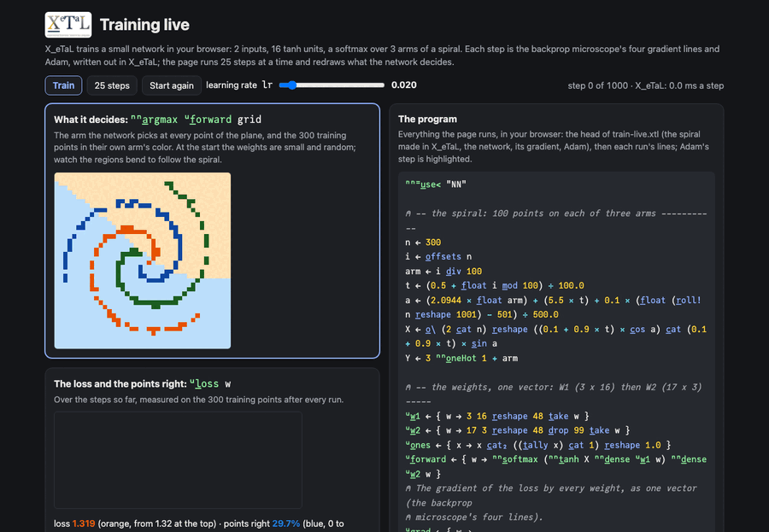Run 25 steps of training

[112, 85]
